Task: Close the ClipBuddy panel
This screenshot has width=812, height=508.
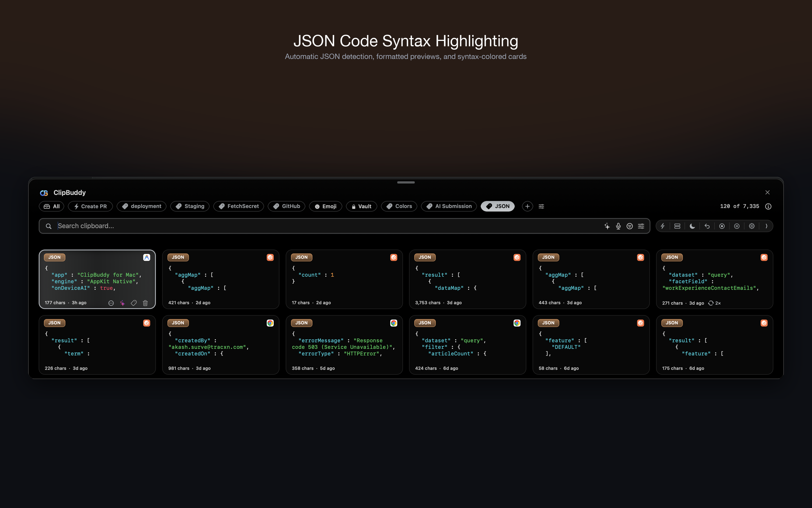Action: [x=767, y=192]
